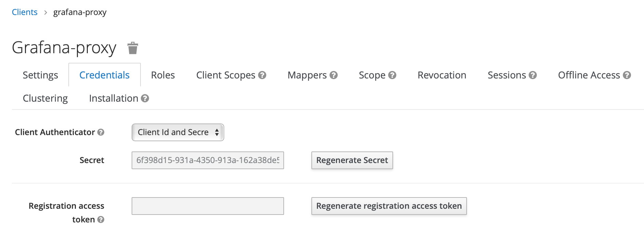
Task: Click help icon beside Sessions tab
Action: pyautogui.click(x=533, y=75)
